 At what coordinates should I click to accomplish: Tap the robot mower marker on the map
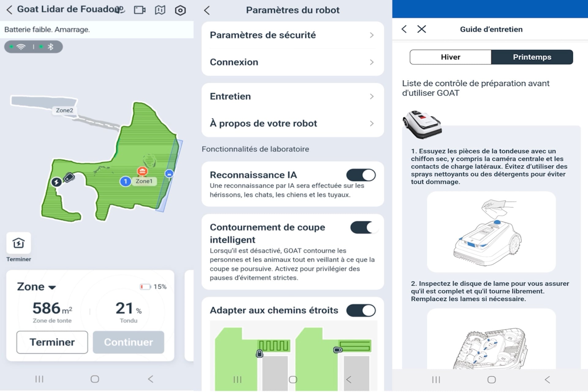click(69, 177)
